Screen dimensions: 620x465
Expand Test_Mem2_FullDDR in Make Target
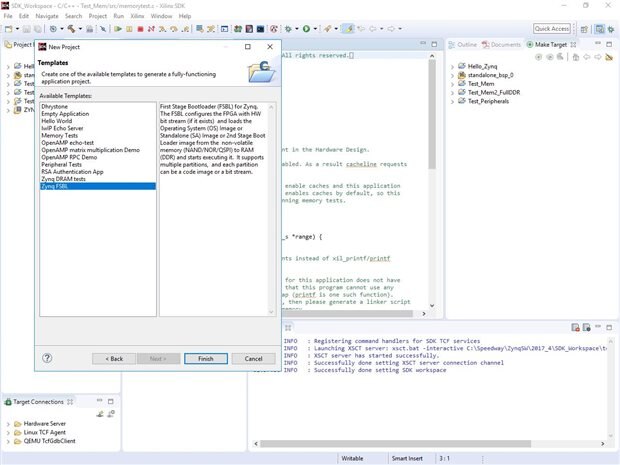(x=452, y=92)
